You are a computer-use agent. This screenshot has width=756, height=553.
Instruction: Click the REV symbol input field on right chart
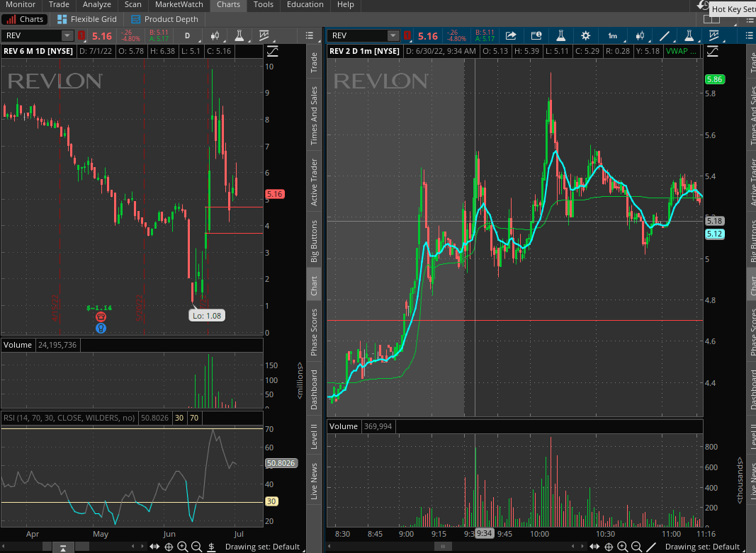[x=357, y=35]
